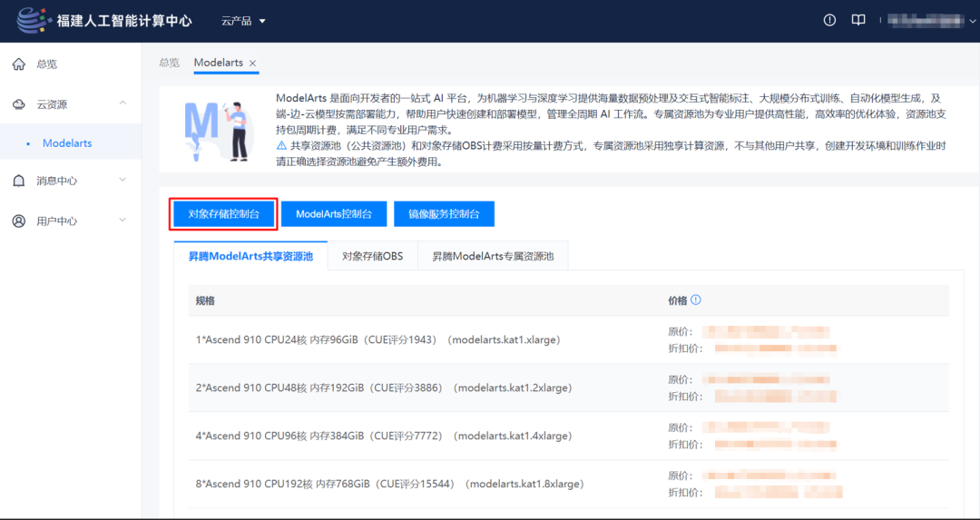Select the modelarts.kat1.4xlarge spec row
The image size is (980, 520).
(569, 436)
